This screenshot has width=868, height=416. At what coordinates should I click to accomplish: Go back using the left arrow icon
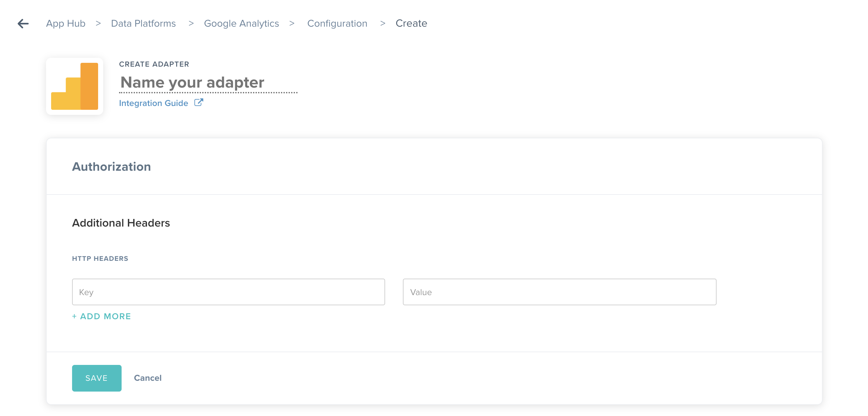click(23, 23)
